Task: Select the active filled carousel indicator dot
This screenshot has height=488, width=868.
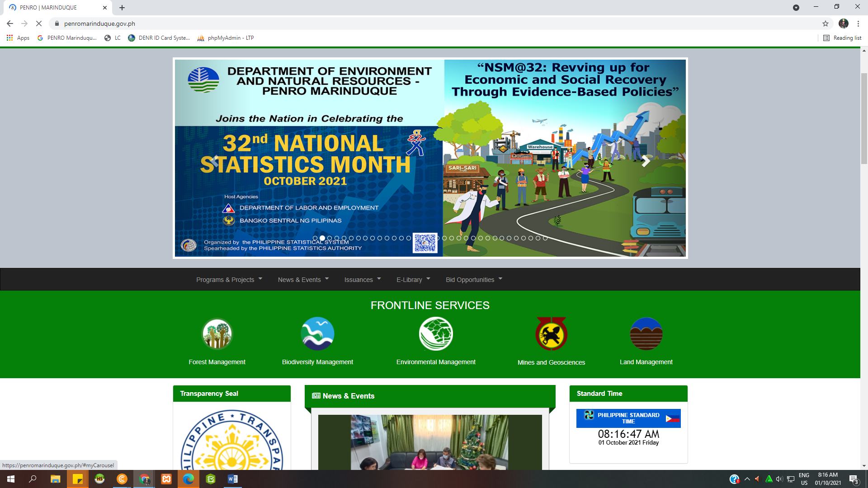Action: point(322,238)
